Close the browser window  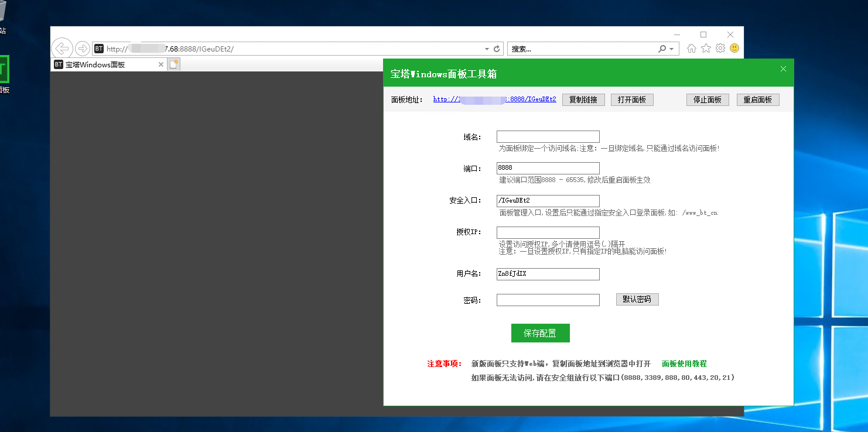click(730, 35)
